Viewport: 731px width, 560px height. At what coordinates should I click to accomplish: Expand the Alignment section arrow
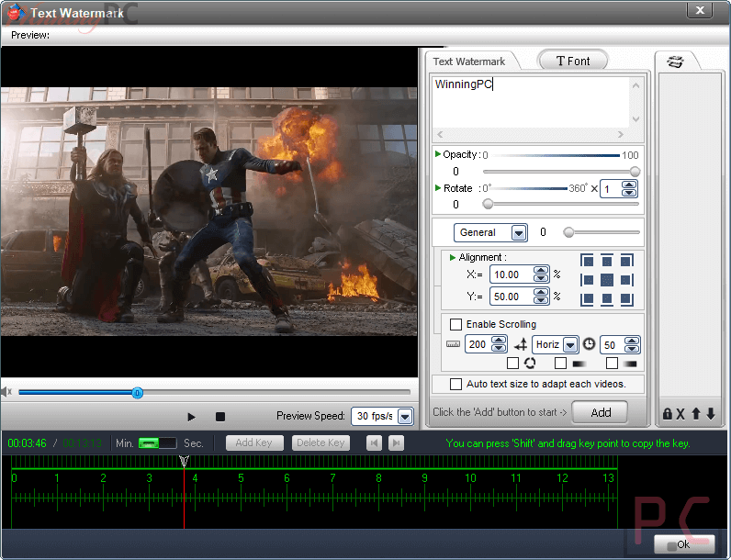(452, 257)
